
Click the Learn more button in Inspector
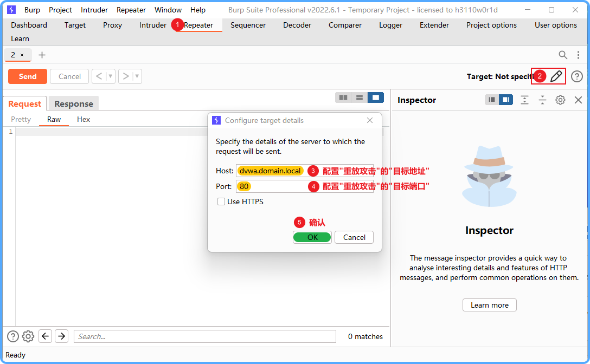(x=490, y=305)
